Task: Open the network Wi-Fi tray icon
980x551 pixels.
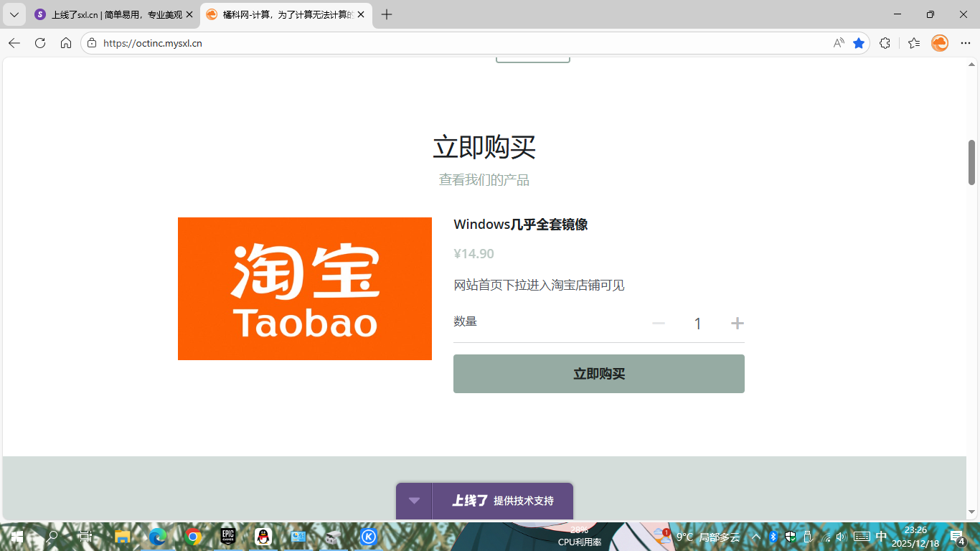Action: tap(826, 537)
